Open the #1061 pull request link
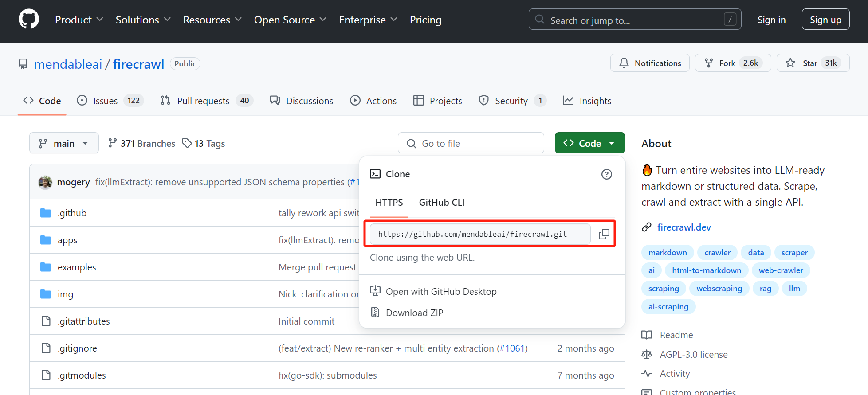The height and width of the screenshot is (395, 868). 512,348
